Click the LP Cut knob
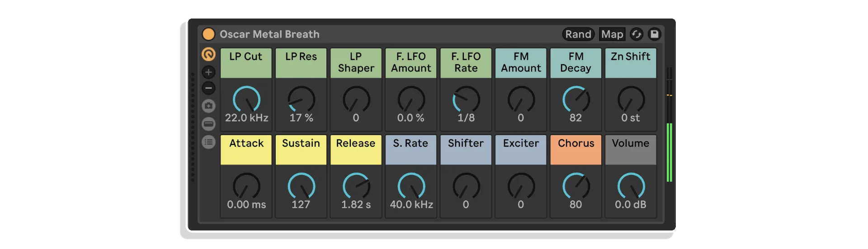The image size is (868, 249). (246, 99)
